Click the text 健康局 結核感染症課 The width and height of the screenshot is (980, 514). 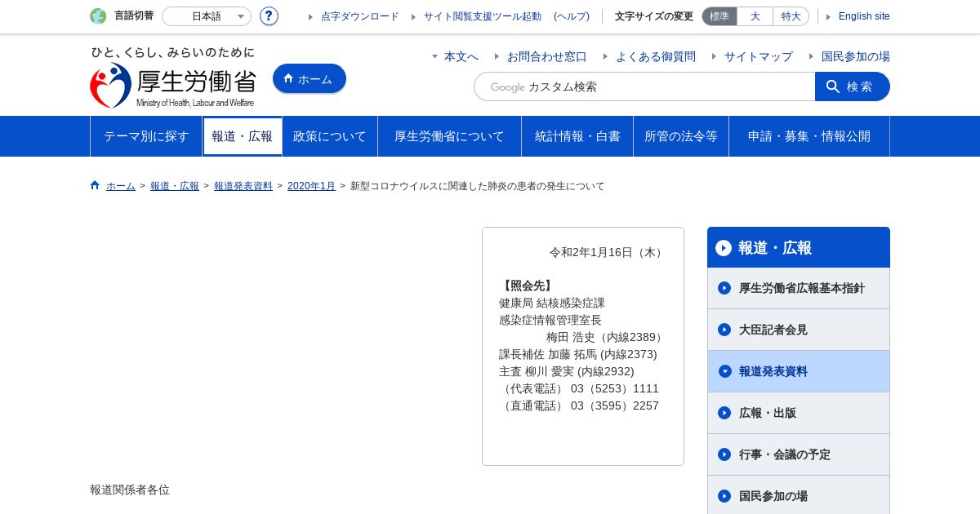tap(552, 303)
